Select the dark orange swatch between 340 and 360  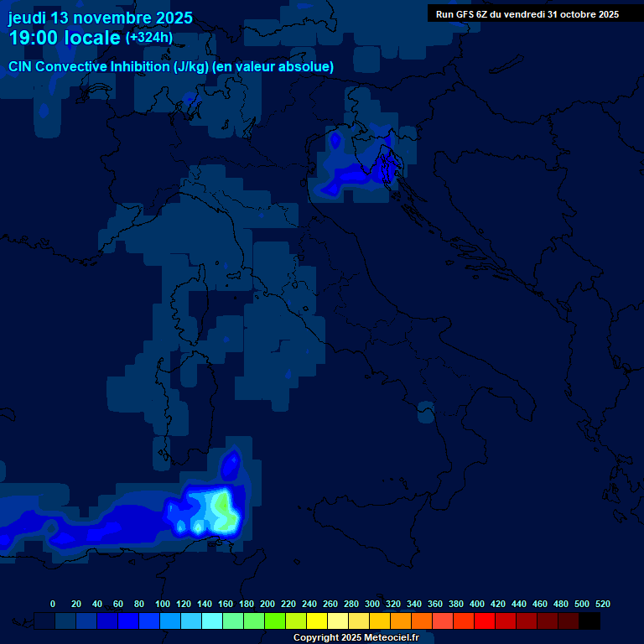(422, 621)
